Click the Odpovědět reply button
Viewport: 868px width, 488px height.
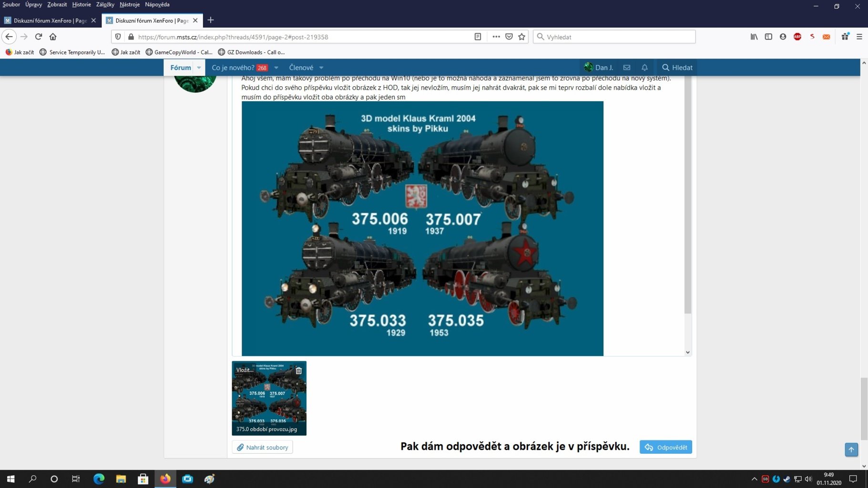[x=665, y=447]
